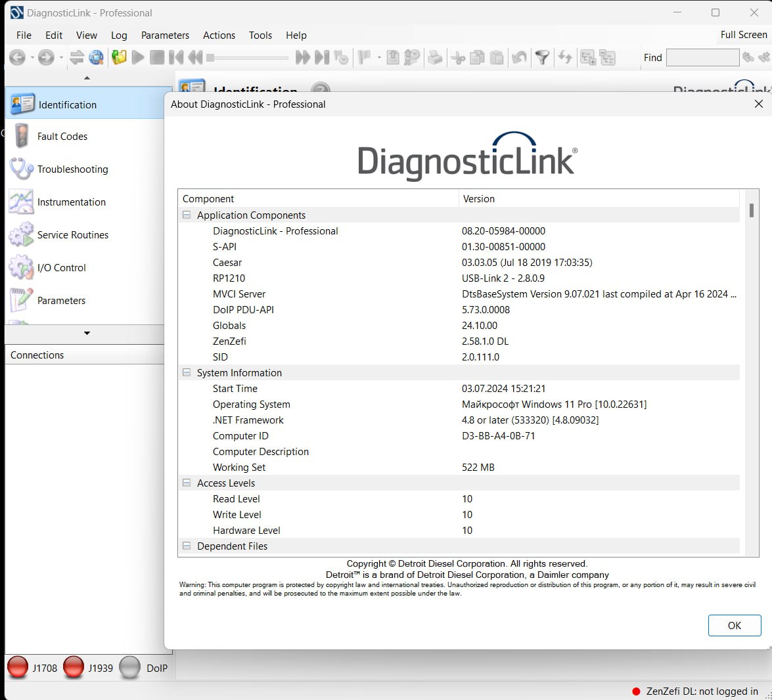Click the Back navigation arrow in the toolbar
772x700 pixels.
pyautogui.click(x=17, y=58)
